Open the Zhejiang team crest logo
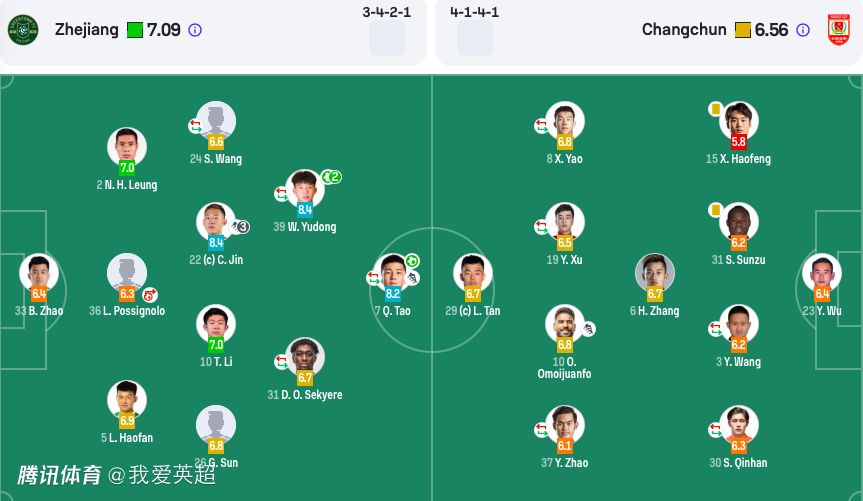The width and height of the screenshot is (863, 501). [x=23, y=30]
